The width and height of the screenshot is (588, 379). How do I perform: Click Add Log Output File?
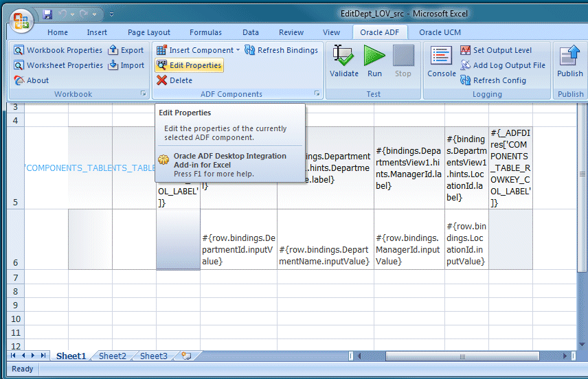[x=503, y=65]
